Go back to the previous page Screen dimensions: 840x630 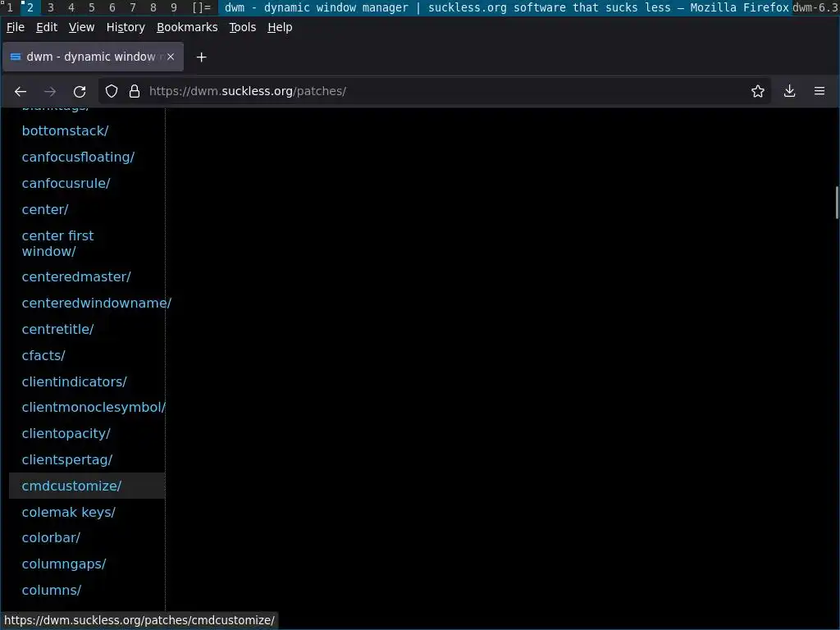(x=21, y=92)
